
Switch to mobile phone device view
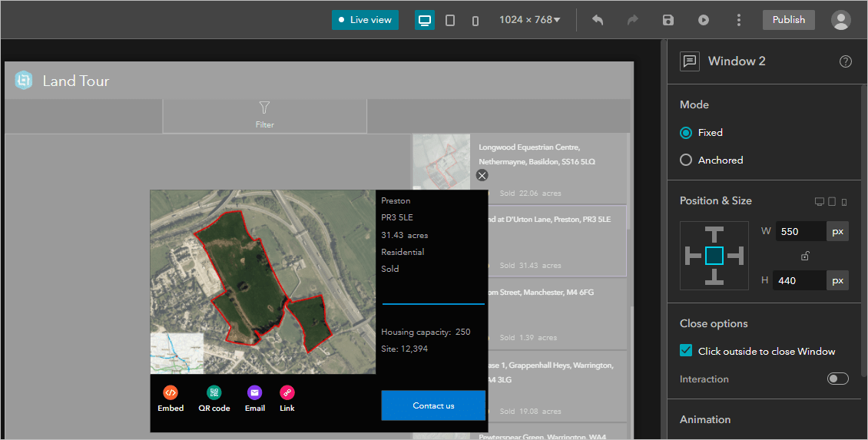click(x=475, y=21)
